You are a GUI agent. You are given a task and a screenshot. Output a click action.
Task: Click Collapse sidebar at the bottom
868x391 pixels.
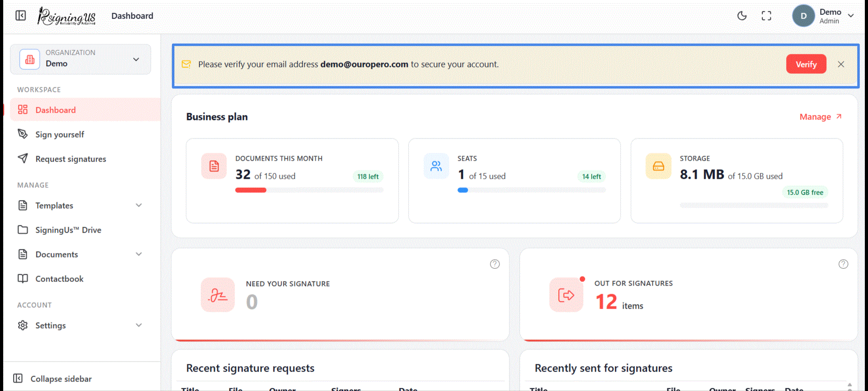click(x=52, y=379)
